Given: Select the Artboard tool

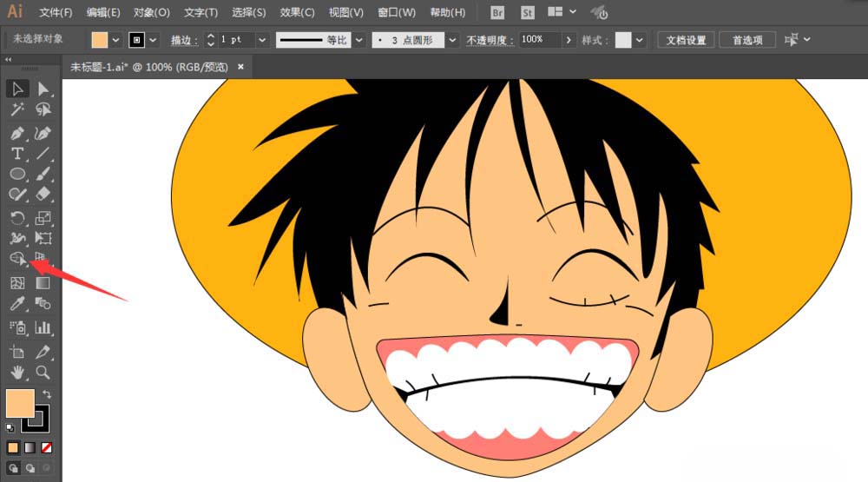Looking at the screenshot, I should (x=17, y=352).
